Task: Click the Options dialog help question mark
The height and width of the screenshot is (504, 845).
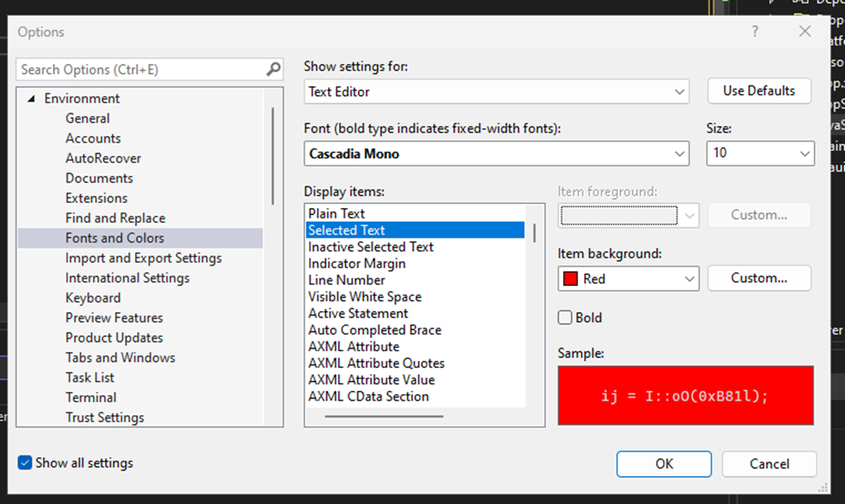Action: (754, 31)
